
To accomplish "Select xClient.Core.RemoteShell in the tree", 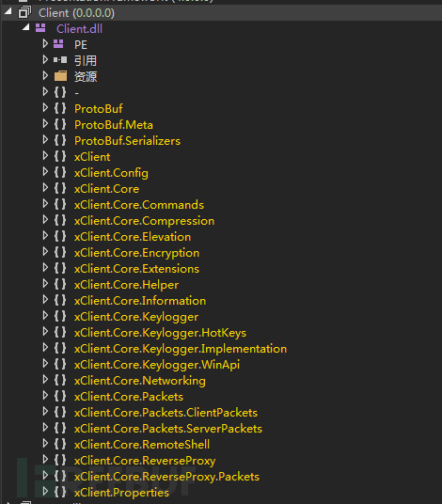I will click(142, 445).
